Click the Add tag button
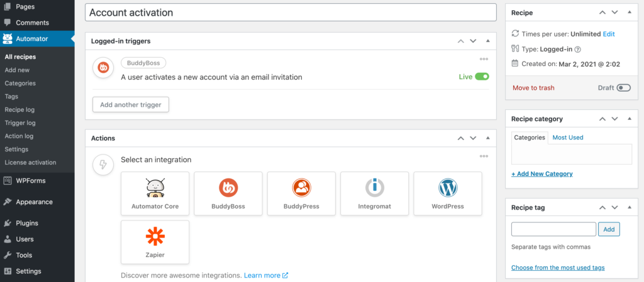 pyautogui.click(x=609, y=229)
